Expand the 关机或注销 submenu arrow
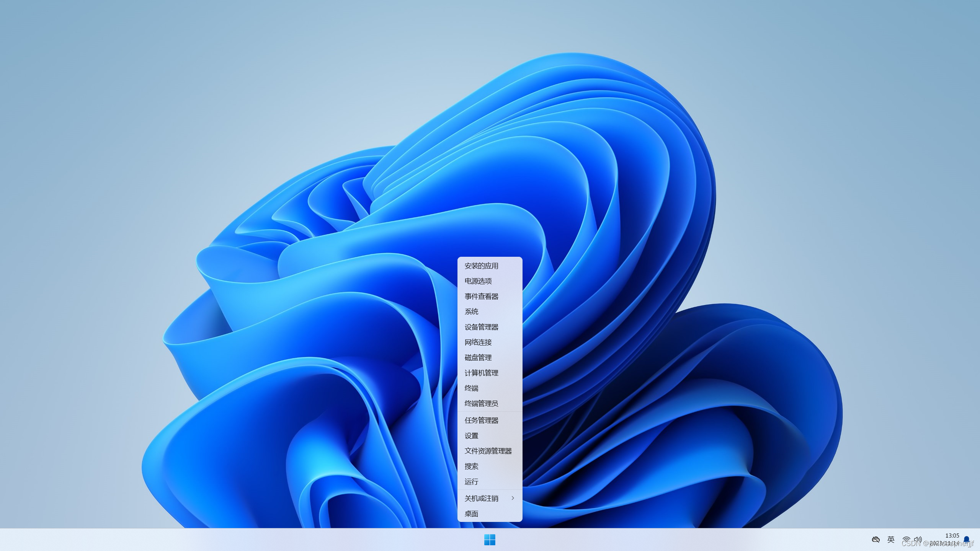Viewport: 980px width, 551px height. click(x=513, y=498)
